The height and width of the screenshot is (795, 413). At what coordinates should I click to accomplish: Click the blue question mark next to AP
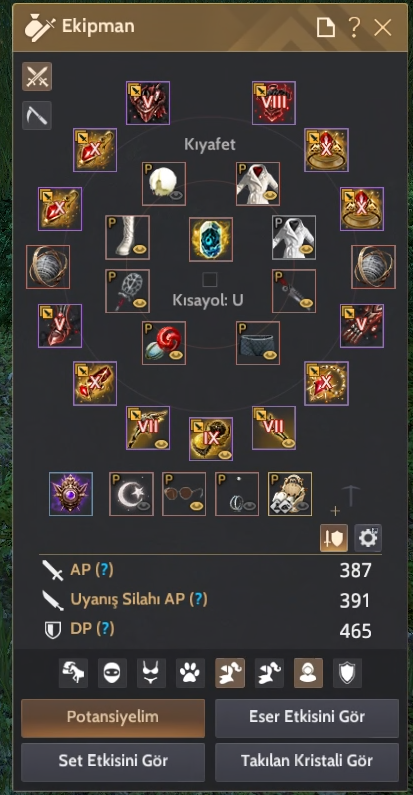tap(103, 570)
